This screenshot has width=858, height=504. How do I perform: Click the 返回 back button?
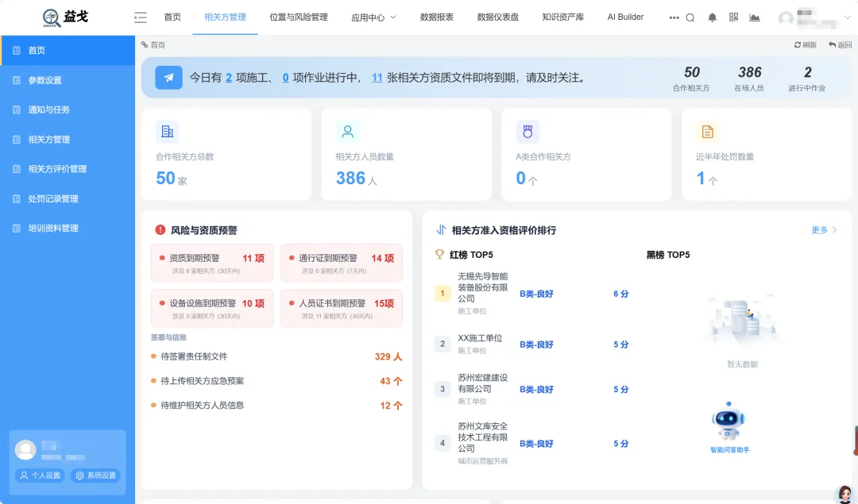coord(840,44)
